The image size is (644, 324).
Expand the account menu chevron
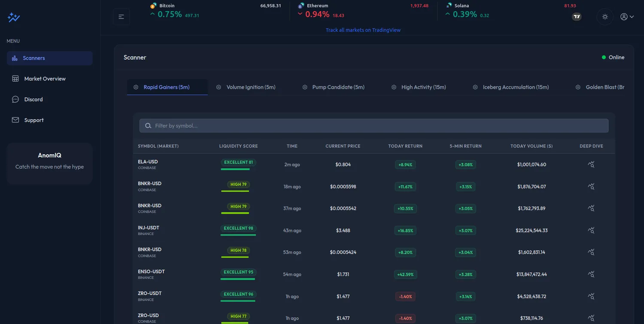pyautogui.click(x=631, y=17)
